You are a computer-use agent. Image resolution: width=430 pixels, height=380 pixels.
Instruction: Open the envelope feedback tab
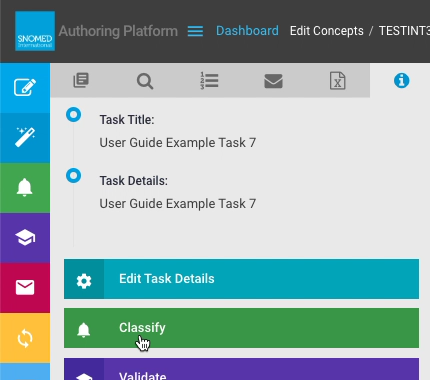[x=273, y=81]
